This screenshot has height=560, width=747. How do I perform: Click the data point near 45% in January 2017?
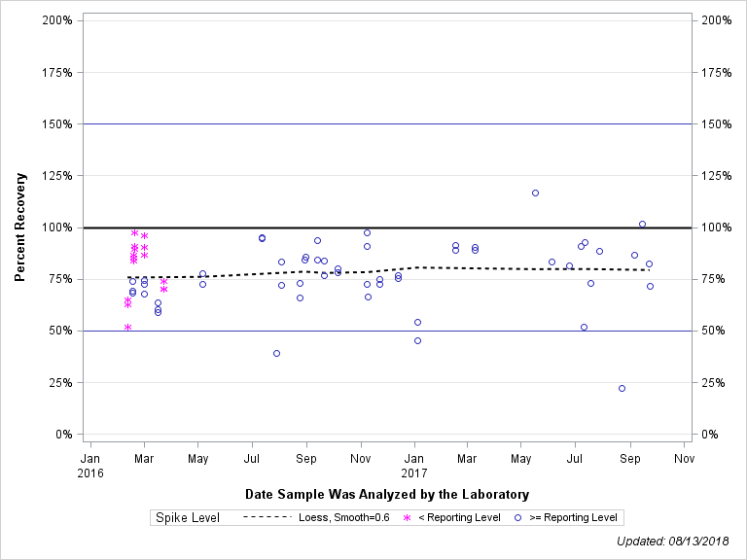click(418, 340)
